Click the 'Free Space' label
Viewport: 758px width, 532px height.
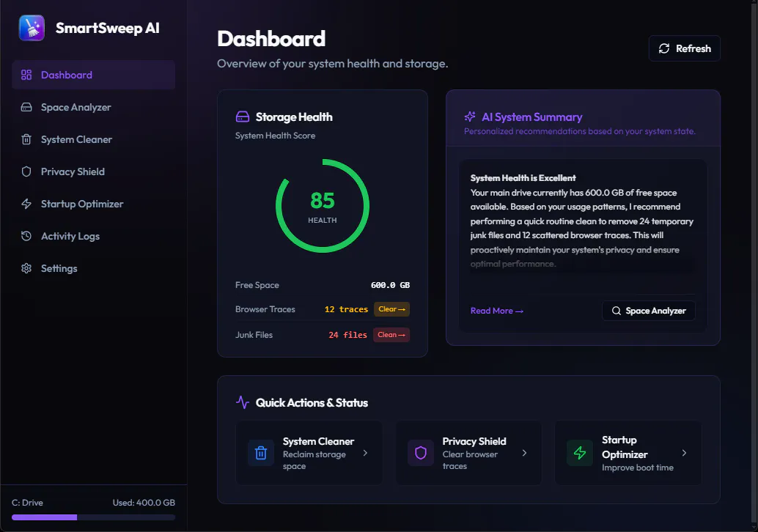pyautogui.click(x=257, y=285)
